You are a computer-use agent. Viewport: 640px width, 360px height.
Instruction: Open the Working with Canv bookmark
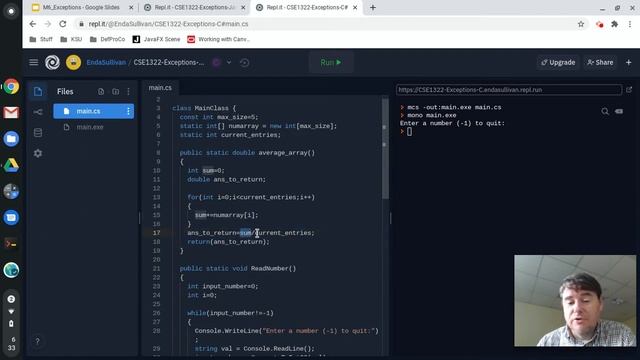(218, 39)
